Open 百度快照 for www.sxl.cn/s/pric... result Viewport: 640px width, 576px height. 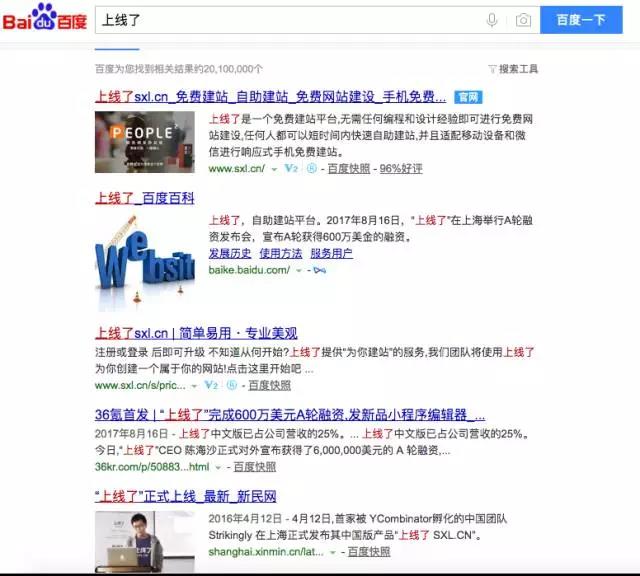click(269, 385)
